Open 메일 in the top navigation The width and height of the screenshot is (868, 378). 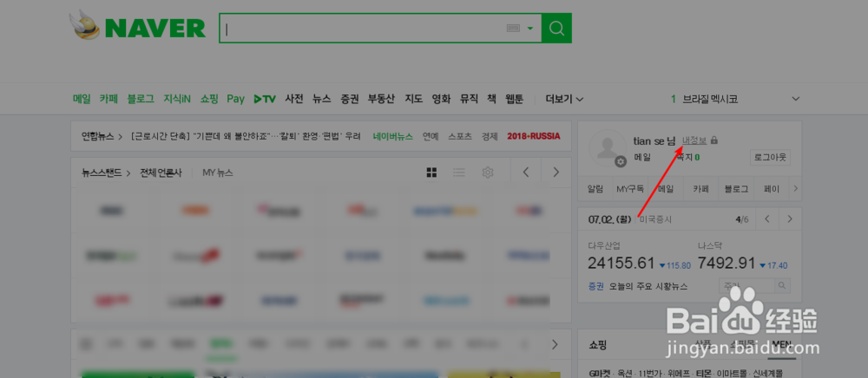(x=82, y=99)
